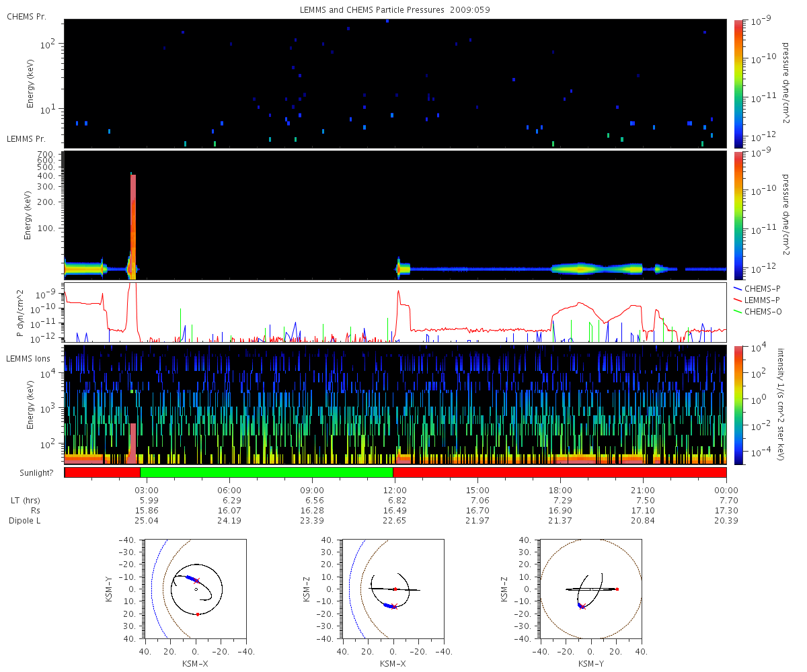Click the 18:00 time axis label
Screen dimensions: 807x672
tap(560, 490)
